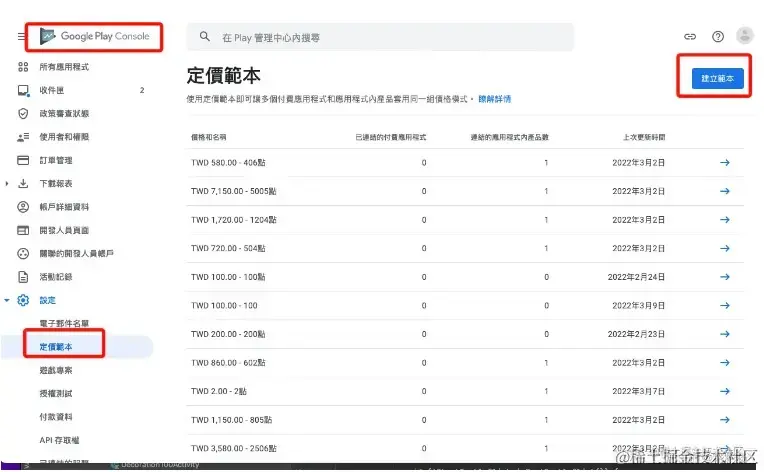764x472 pixels.
Task: Select template name TWD 2.00 - 2點
Action: [219, 391]
